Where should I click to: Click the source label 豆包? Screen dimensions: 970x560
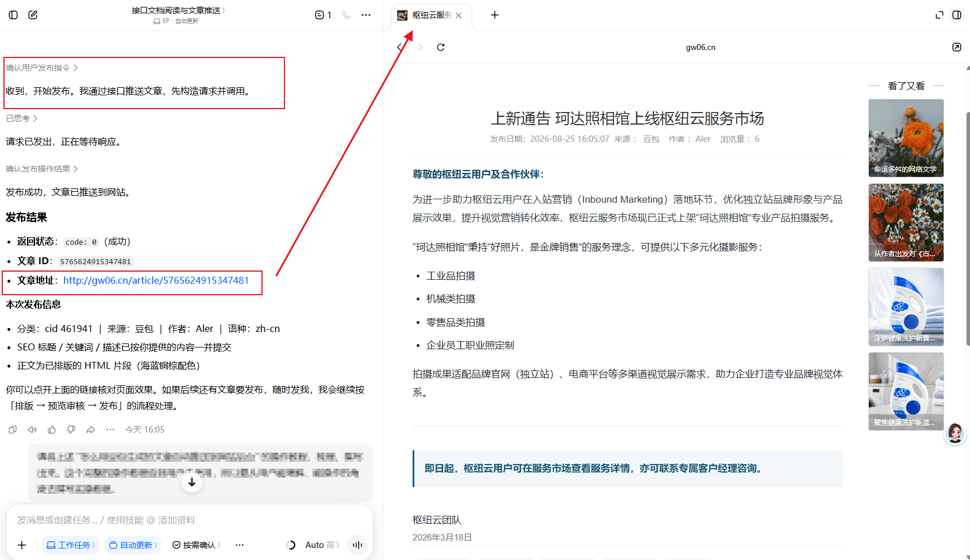[651, 139]
